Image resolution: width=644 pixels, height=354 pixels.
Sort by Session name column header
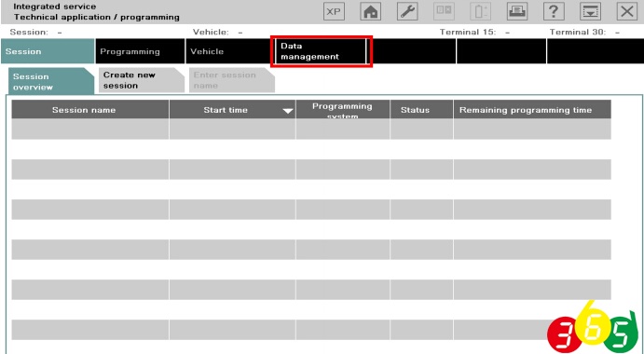pos(90,110)
